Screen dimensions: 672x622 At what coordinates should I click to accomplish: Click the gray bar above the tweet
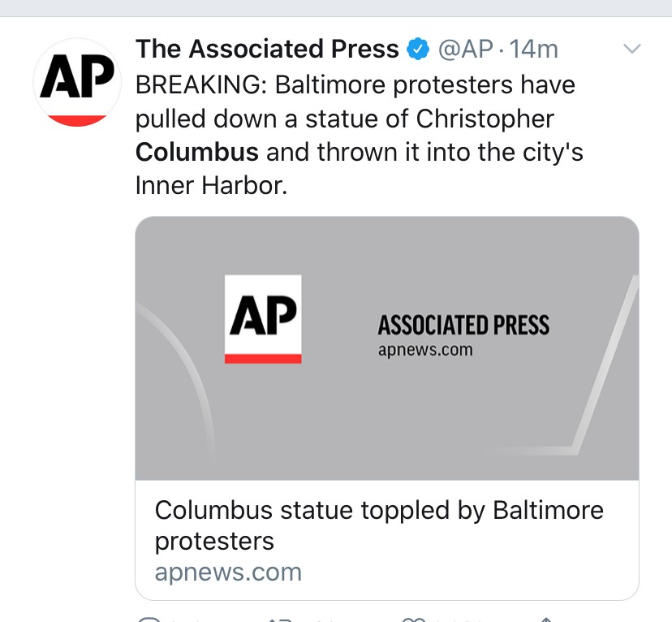click(336, 8)
